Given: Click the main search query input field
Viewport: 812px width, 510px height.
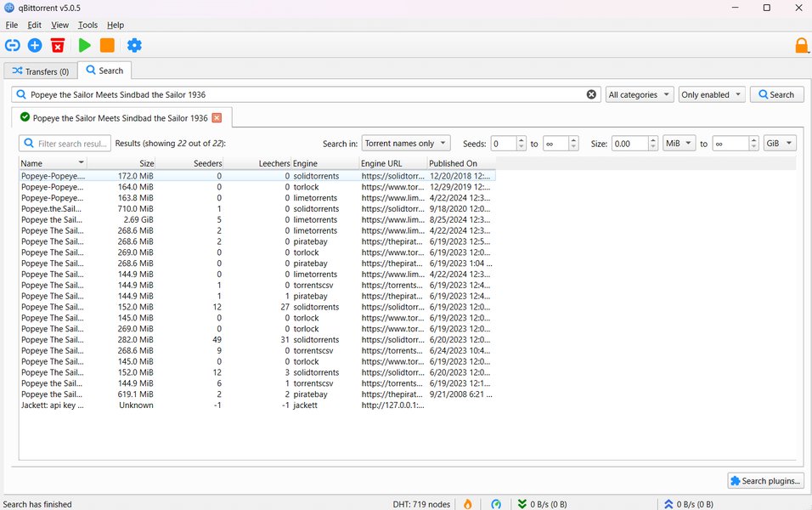Looking at the screenshot, I should click(x=306, y=94).
